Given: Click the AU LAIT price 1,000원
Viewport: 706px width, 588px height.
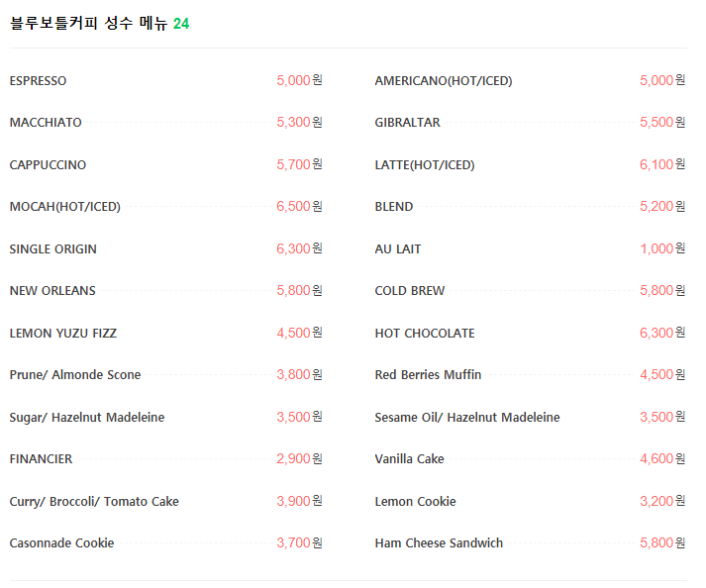Looking at the screenshot, I should pos(662,249).
